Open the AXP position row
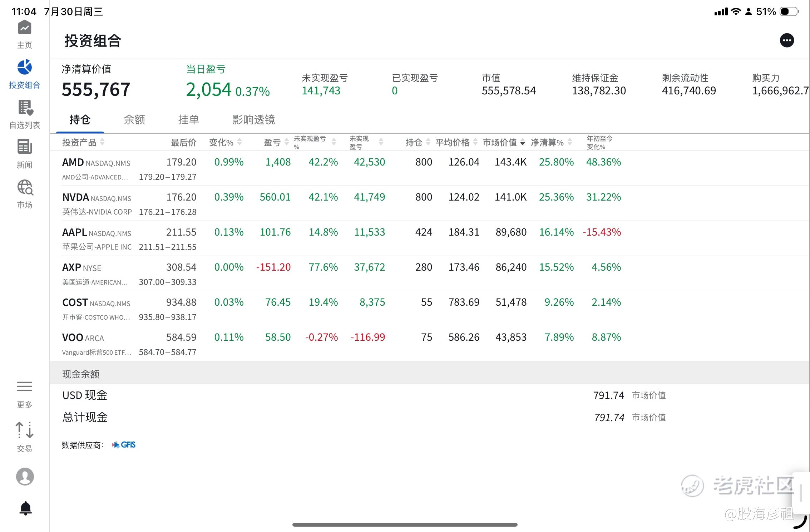810x532 pixels. 430,273
